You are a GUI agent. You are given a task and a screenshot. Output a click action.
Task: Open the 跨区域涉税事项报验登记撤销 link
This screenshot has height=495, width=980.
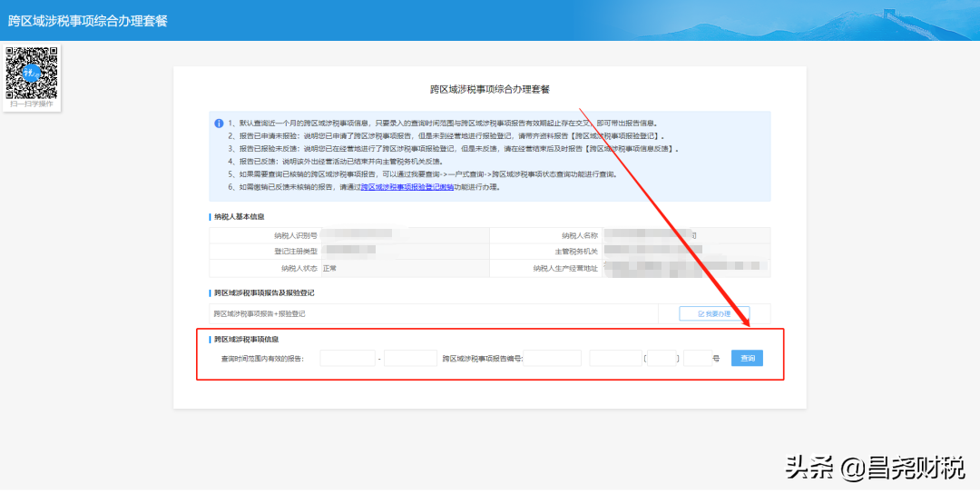(x=407, y=187)
